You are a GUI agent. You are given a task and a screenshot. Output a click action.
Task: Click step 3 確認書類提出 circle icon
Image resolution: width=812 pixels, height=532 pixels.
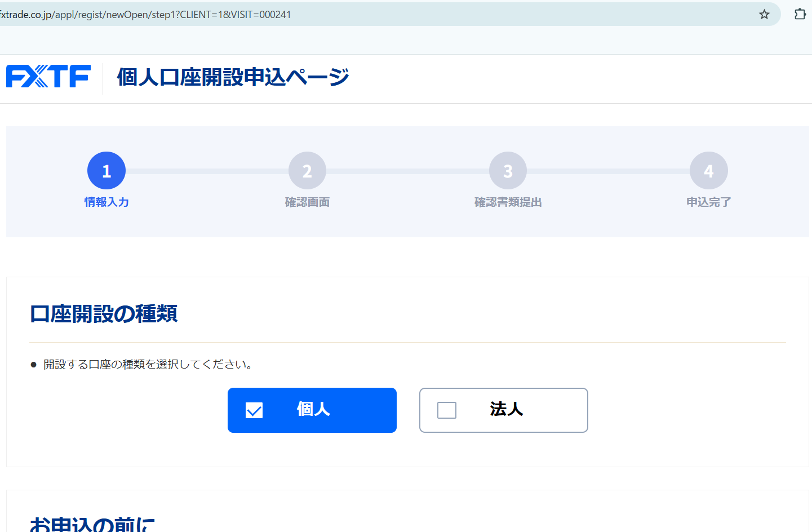[x=507, y=170]
